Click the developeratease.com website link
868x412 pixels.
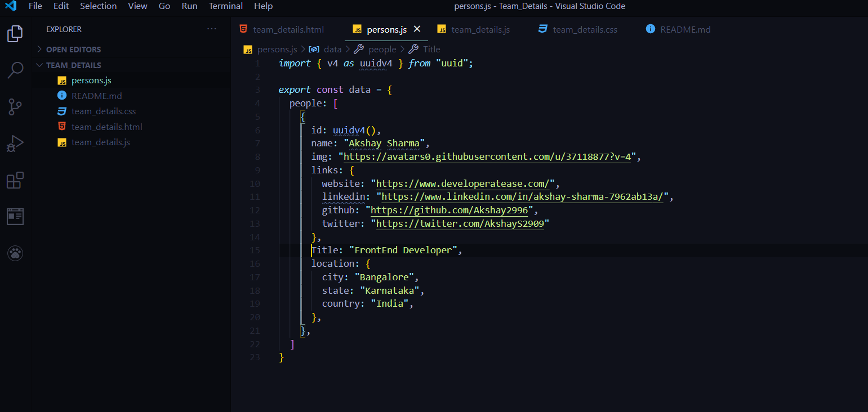[465, 183]
